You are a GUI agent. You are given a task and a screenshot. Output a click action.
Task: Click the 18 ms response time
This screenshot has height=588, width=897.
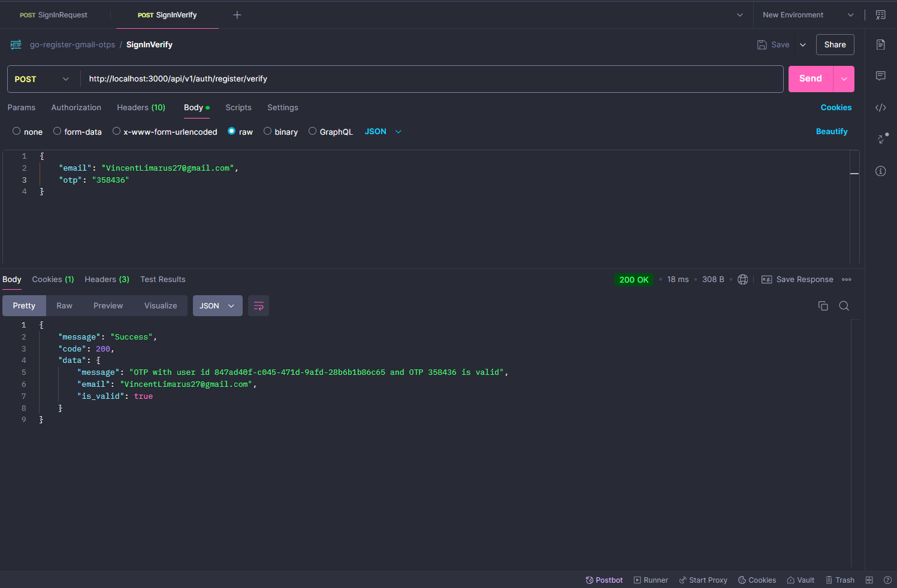tap(678, 280)
